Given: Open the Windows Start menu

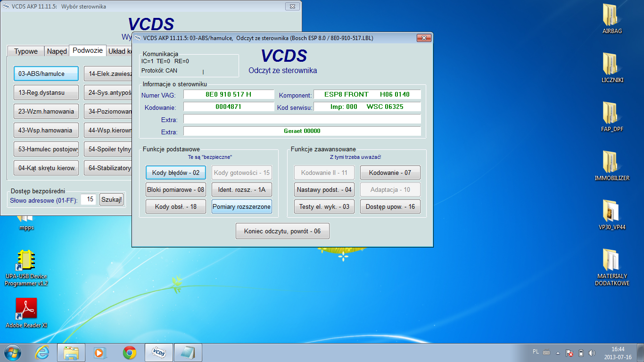Looking at the screenshot, I should pyautogui.click(x=12, y=352).
